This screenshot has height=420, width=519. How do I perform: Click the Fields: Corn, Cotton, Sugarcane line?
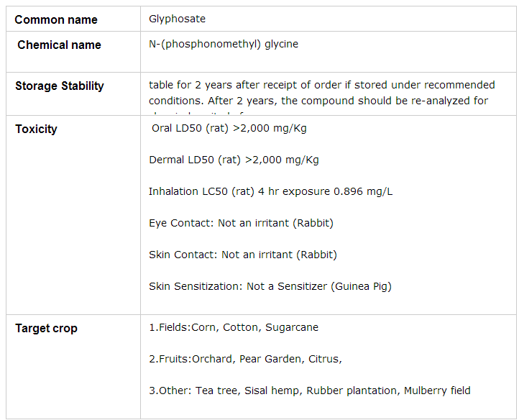(x=233, y=327)
